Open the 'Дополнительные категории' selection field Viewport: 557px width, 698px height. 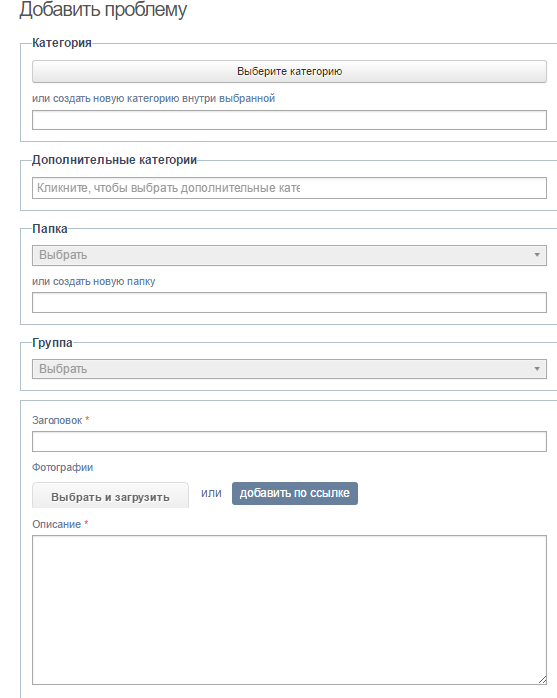tap(289, 188)
